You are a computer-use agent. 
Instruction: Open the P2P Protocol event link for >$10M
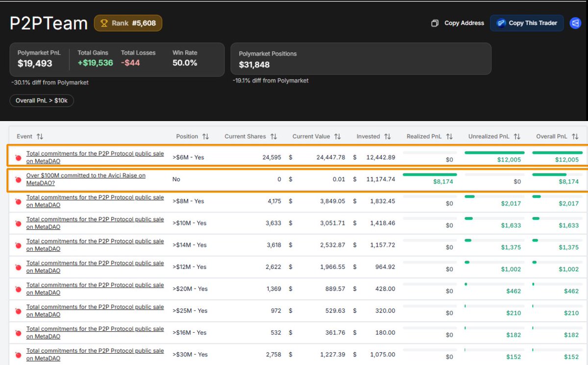[95, 223]
